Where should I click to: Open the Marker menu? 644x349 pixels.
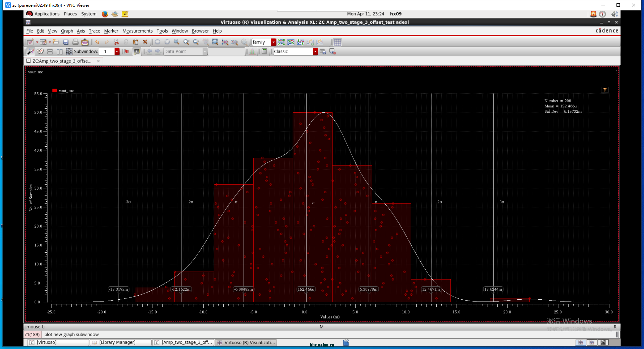[x=111, y=31]
